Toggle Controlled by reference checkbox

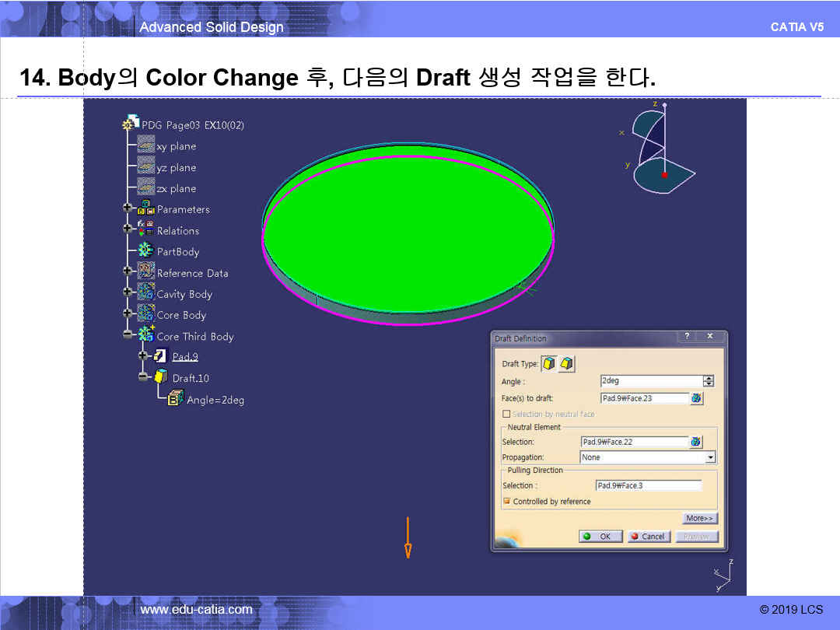coord(506,502)
